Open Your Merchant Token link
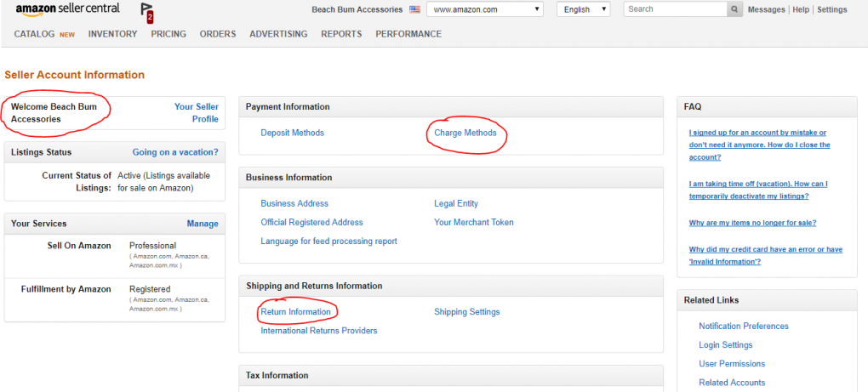 (474, 222)
